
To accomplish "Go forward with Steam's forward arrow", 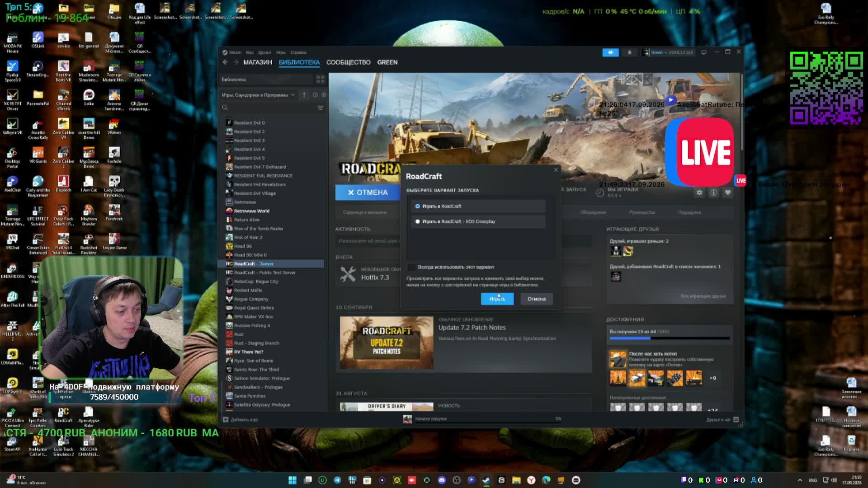I will pyautogui.click(x=235, y=62).
